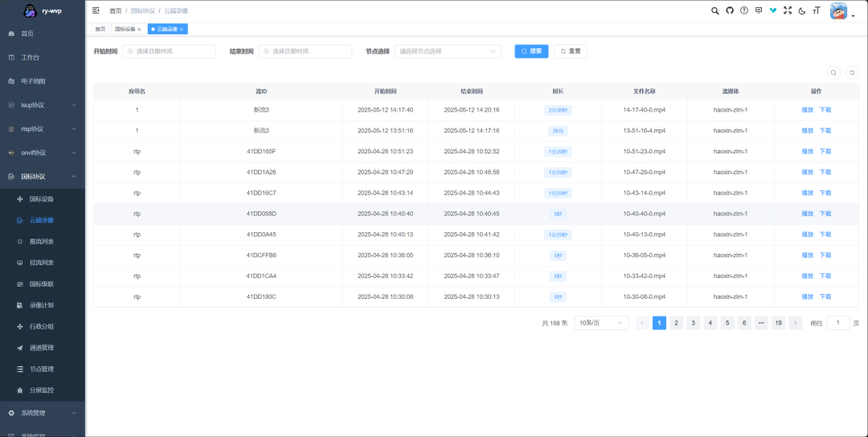
Task: Switch to the 国标设备 tab
Action: [125, 29]
